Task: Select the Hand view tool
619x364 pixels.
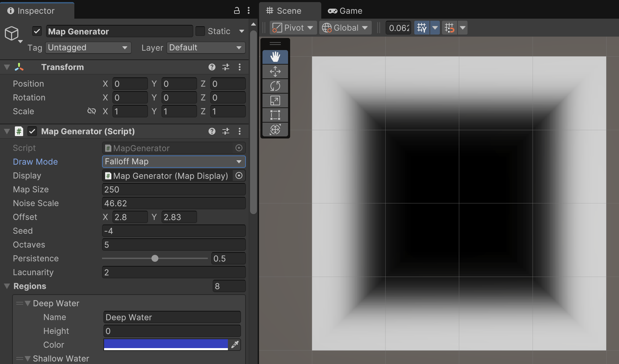Action: [x=275, y=57]
